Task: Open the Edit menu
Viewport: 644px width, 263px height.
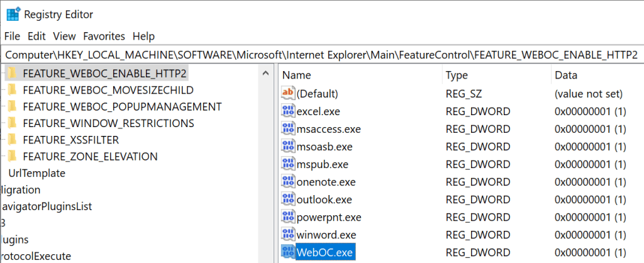Action: pyautogui.click(x=36, y=36)
